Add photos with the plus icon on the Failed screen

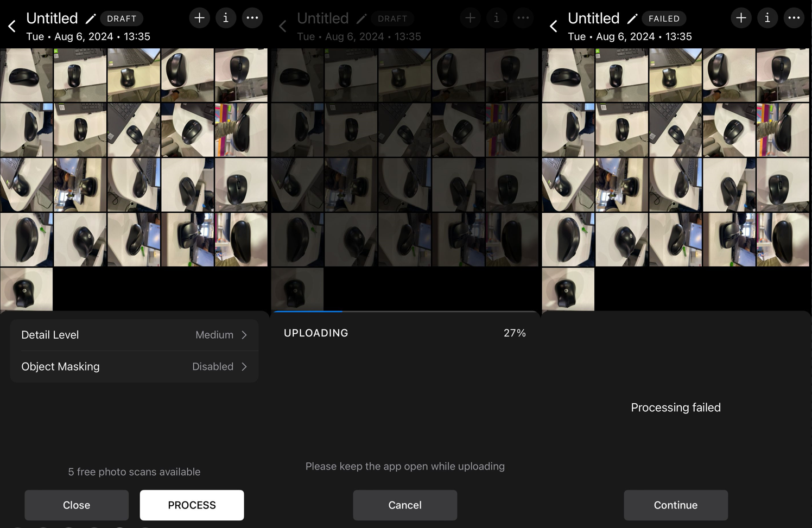[741, 18]
